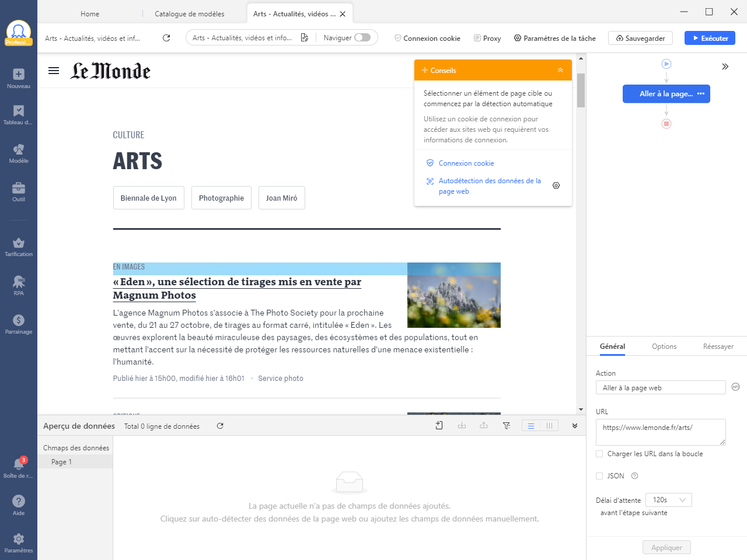Screen dimensions: 747x560
Task: Open the Options settings tab
Action: point(664,346)
